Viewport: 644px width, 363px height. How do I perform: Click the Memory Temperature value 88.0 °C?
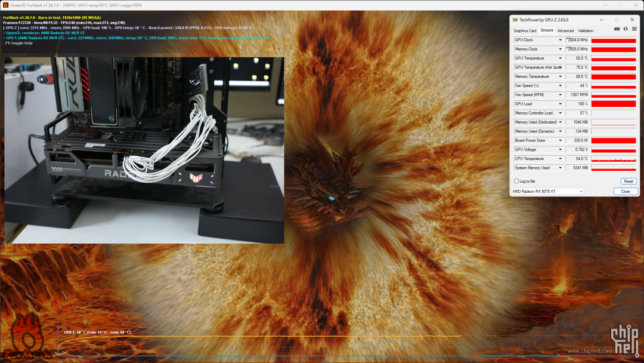pyautogui.click(x=577, y=76)
